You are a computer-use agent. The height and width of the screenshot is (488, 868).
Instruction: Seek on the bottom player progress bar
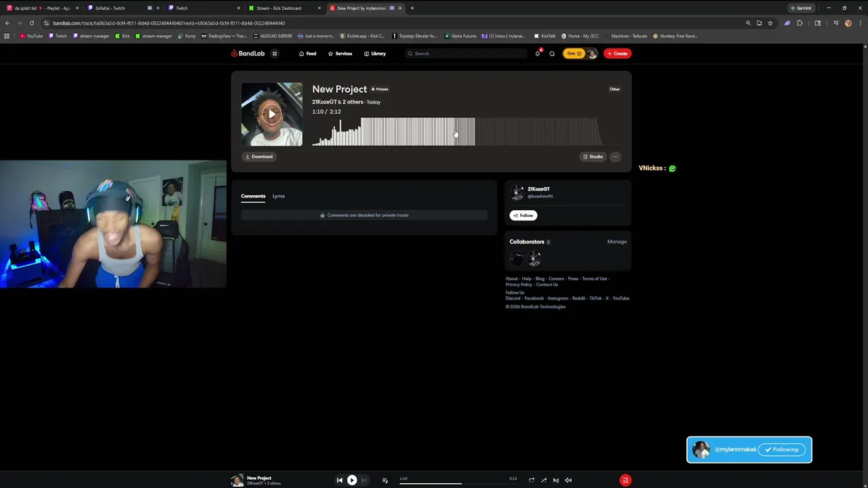point(458,483)
